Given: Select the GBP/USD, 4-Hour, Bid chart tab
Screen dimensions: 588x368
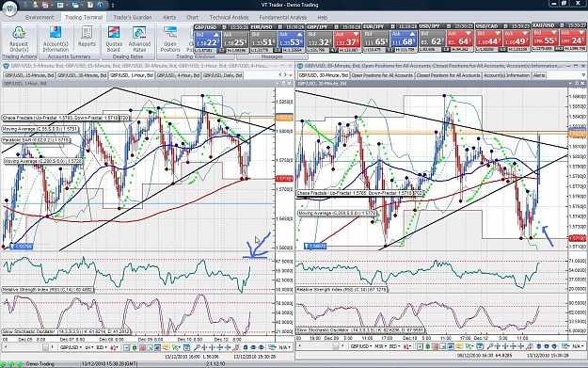Looking at the screenshot, I should (x=178, y=75).
